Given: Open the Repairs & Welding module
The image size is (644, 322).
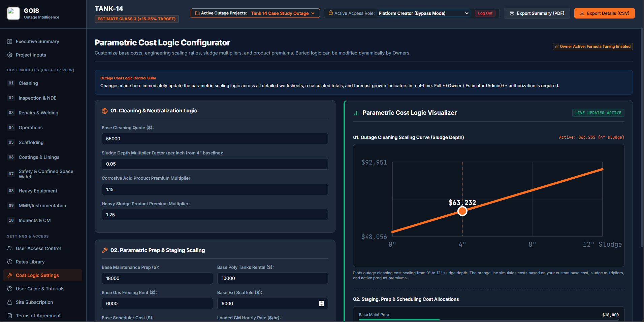Looking at the screenshot, I should pyautogui.click(x=42, y=113).
